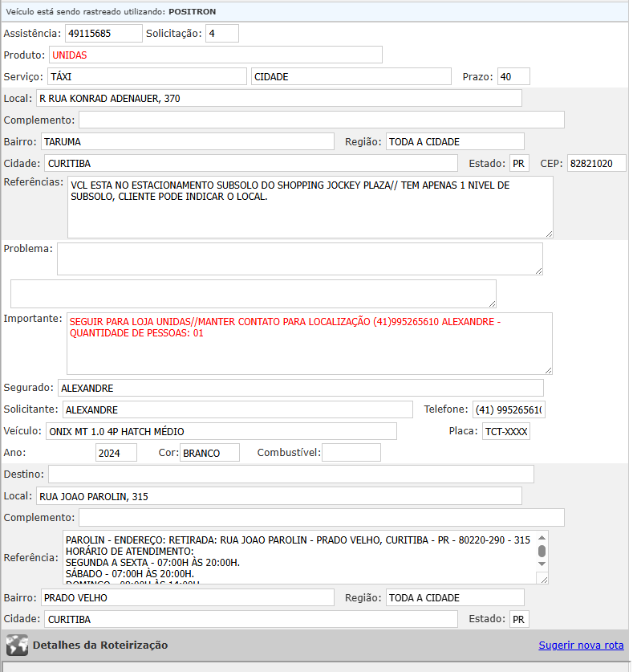Image resolution: width=637 pixels, height=672 pixels.
Task: Click the empty Destino field
Action: [290, 474]
